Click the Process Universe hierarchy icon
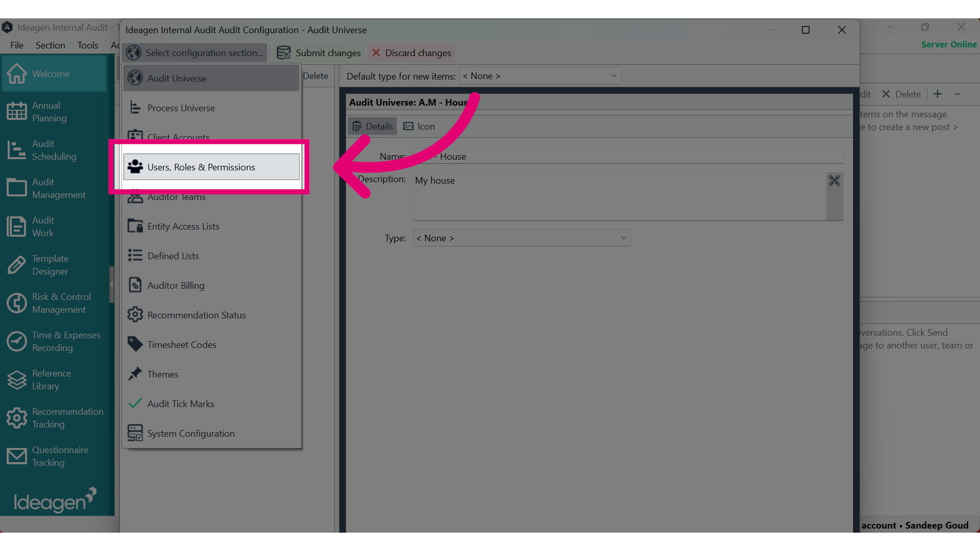980x551 pixels. click(x=135, y=107)
